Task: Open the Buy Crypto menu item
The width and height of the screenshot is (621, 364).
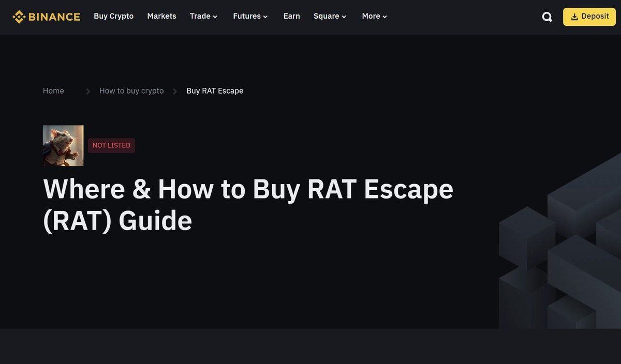Action: [x=113, y=16]
